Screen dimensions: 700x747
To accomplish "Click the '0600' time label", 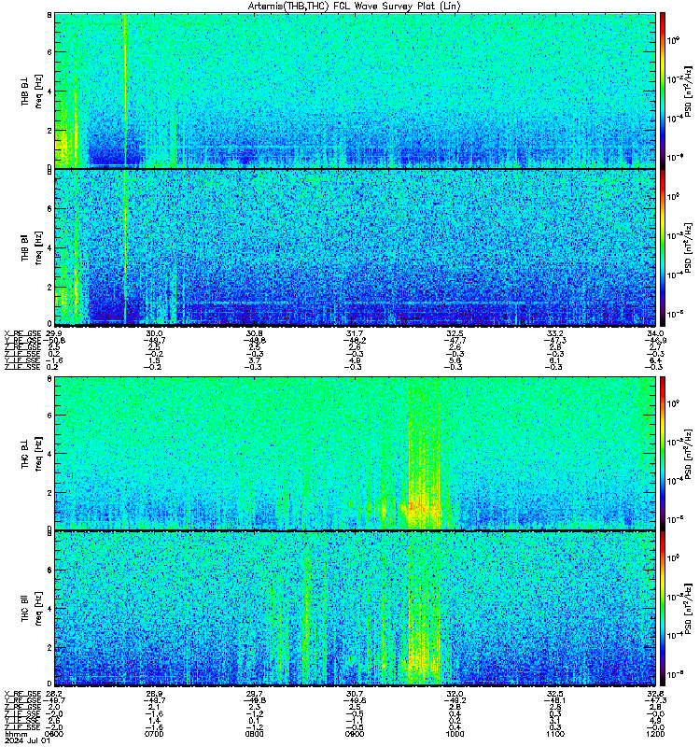I will [x=54, y=734].
